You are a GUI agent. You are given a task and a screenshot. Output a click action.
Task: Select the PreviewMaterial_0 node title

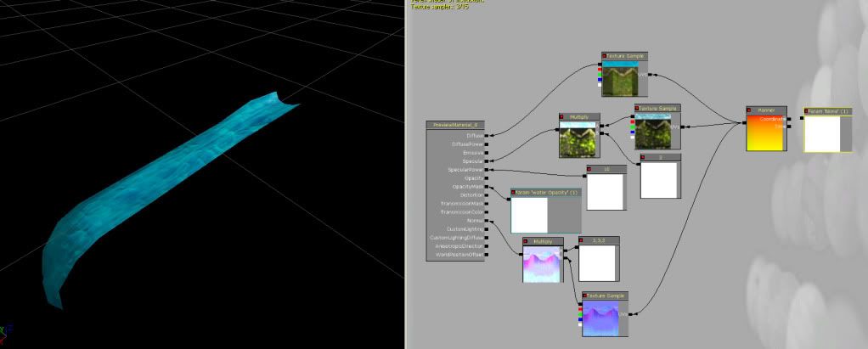coord(455,126)
